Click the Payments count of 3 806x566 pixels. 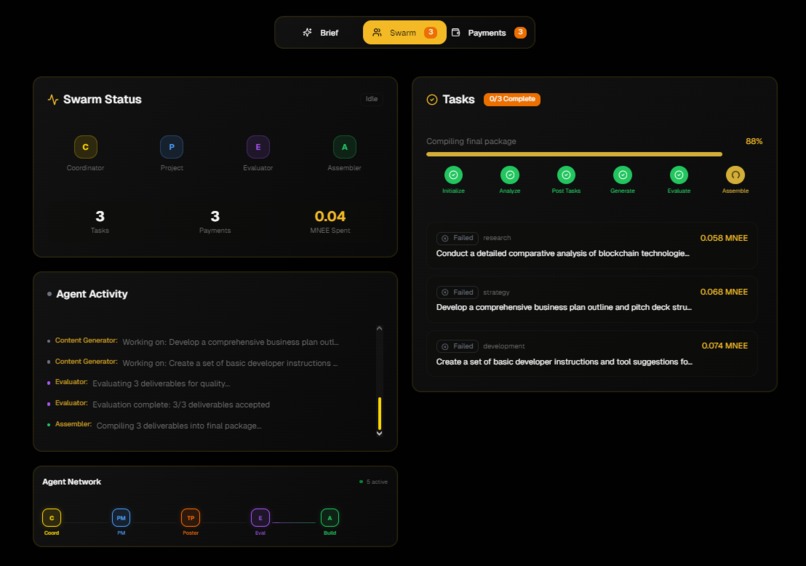coord(215,216)
